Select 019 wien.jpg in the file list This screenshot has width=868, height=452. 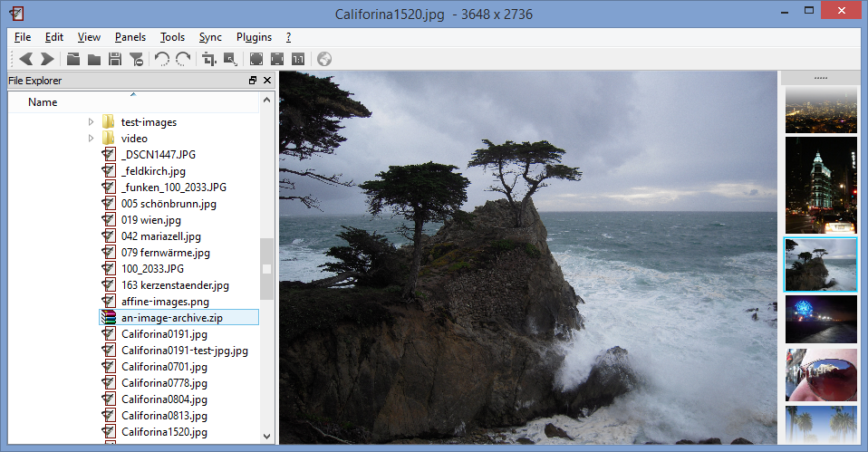pyautogui.click(x=150, y=219)
